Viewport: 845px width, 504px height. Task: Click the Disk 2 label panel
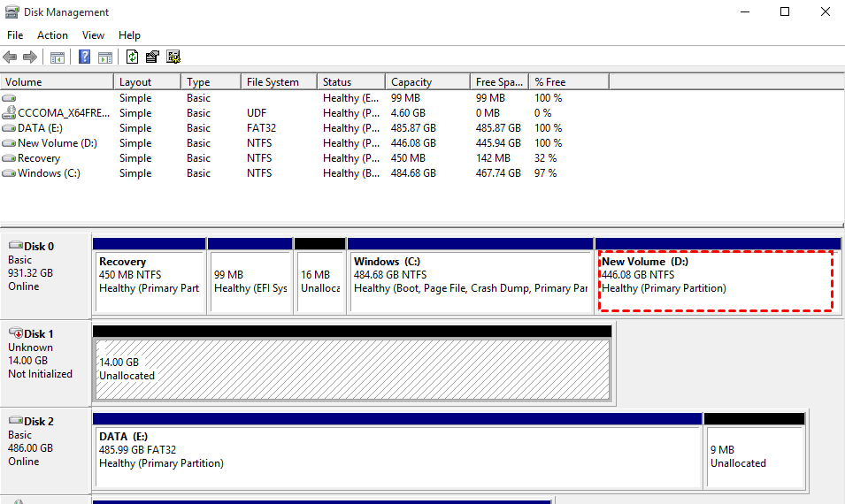(46, 442)
